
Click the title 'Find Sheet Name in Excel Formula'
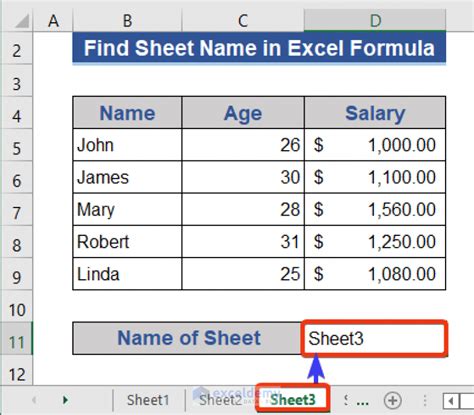point(259,48)
